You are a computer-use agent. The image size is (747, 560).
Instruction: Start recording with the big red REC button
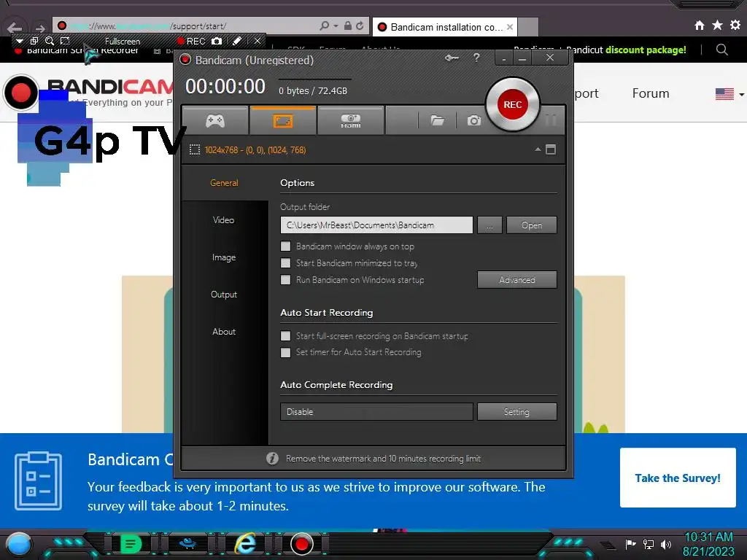(x=513, y=104)
